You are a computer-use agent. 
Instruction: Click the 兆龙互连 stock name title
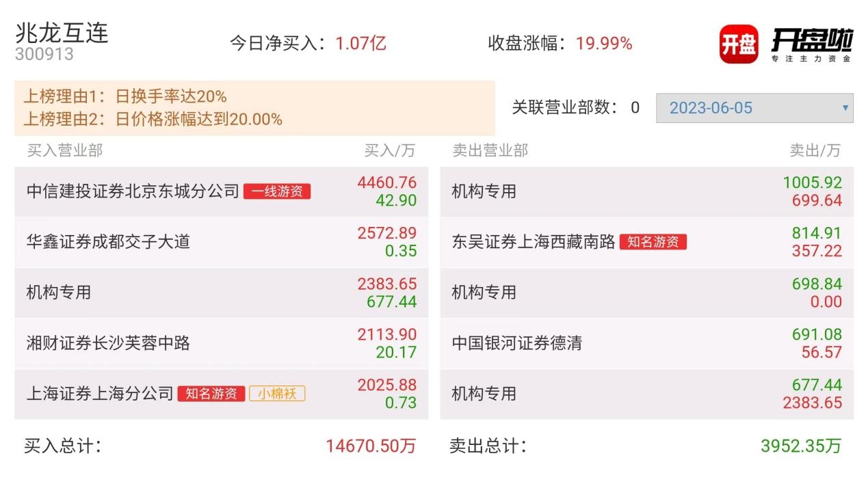(x=62, y=32)
